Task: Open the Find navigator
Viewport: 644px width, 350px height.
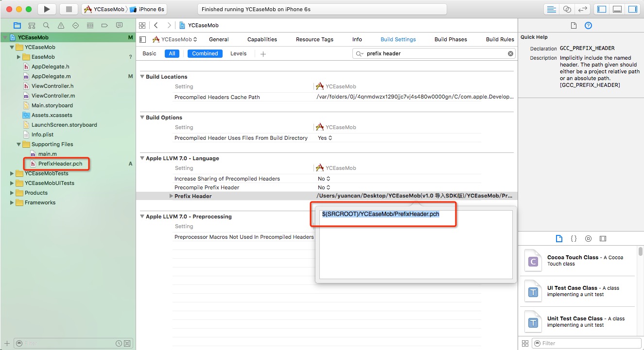Action: (x=46, y=25)
